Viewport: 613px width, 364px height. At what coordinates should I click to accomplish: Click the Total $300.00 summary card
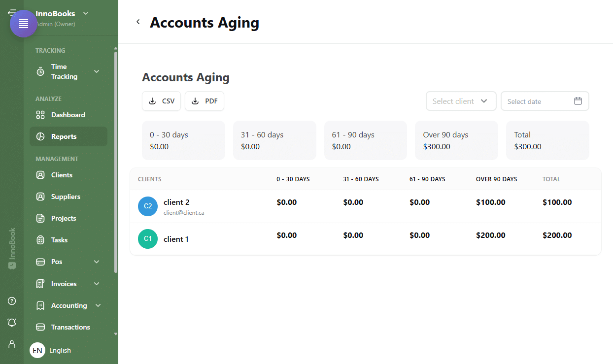click(x=547, y=140)
